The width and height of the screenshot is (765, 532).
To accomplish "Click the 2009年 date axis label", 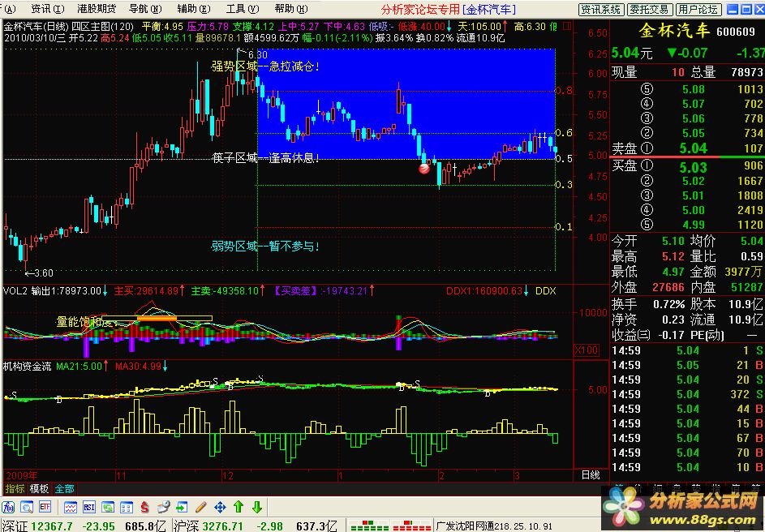I will (x=22, y=475).
